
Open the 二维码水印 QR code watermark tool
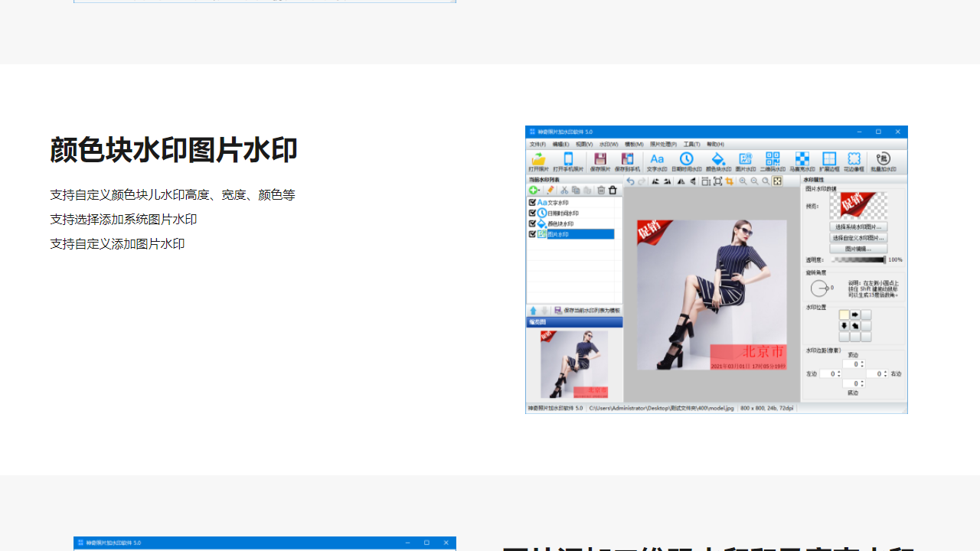(773, 159)
